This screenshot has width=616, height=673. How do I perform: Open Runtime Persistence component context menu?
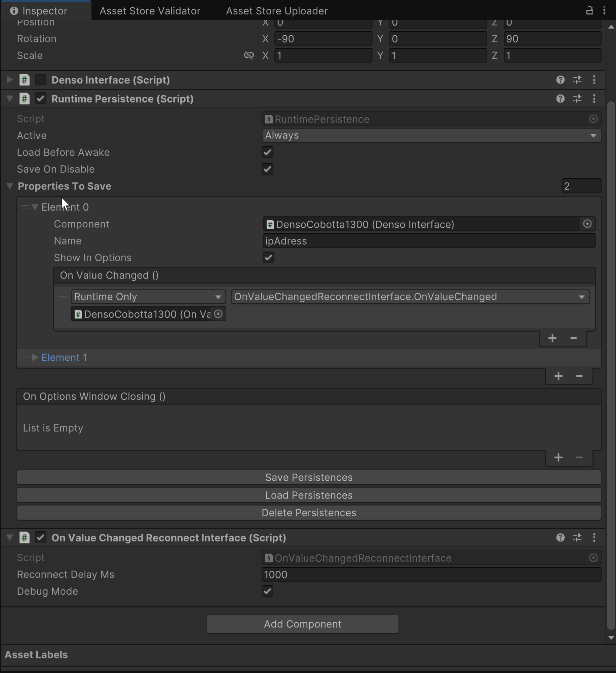[x=594, y=99]
